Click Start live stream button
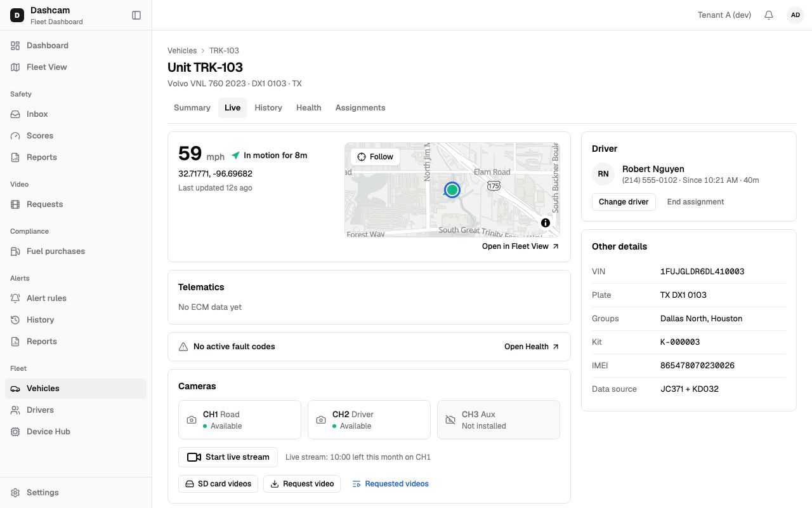 point(228,457)
